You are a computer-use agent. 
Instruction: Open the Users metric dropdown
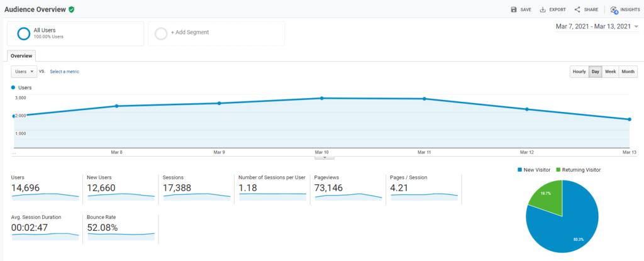25,72
